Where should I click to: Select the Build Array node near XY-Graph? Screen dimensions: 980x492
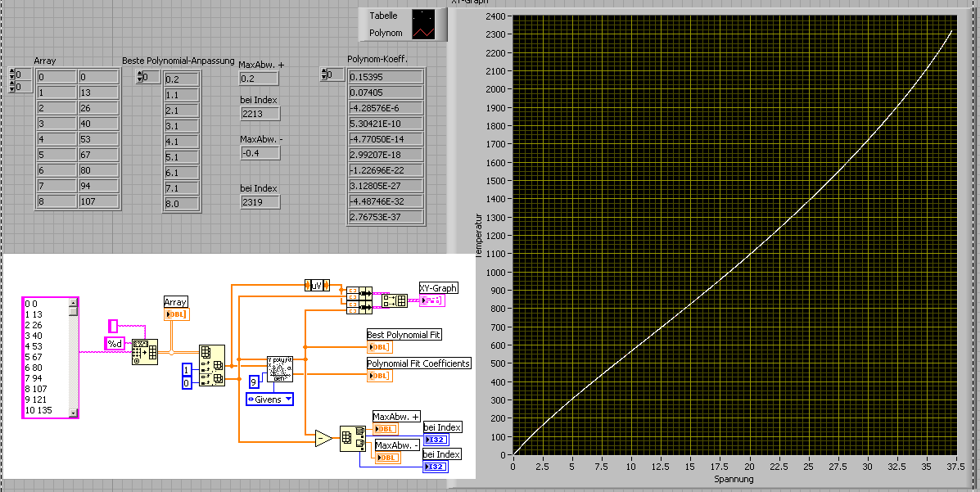tap(395, 300)
